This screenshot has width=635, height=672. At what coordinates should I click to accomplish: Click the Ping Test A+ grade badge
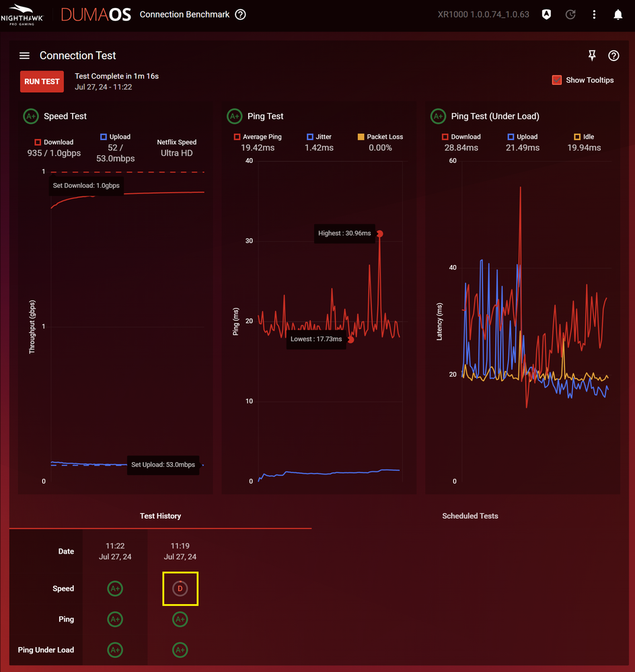coord(234,116)
